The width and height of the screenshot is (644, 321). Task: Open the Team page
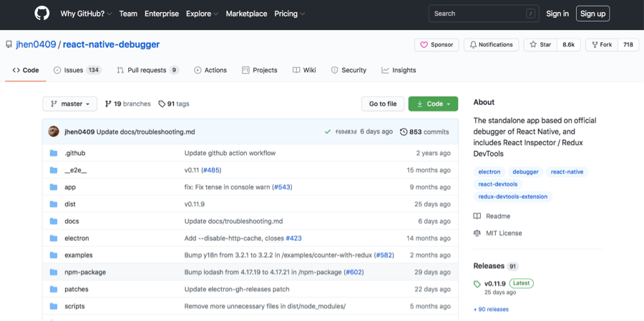(128, 14)
